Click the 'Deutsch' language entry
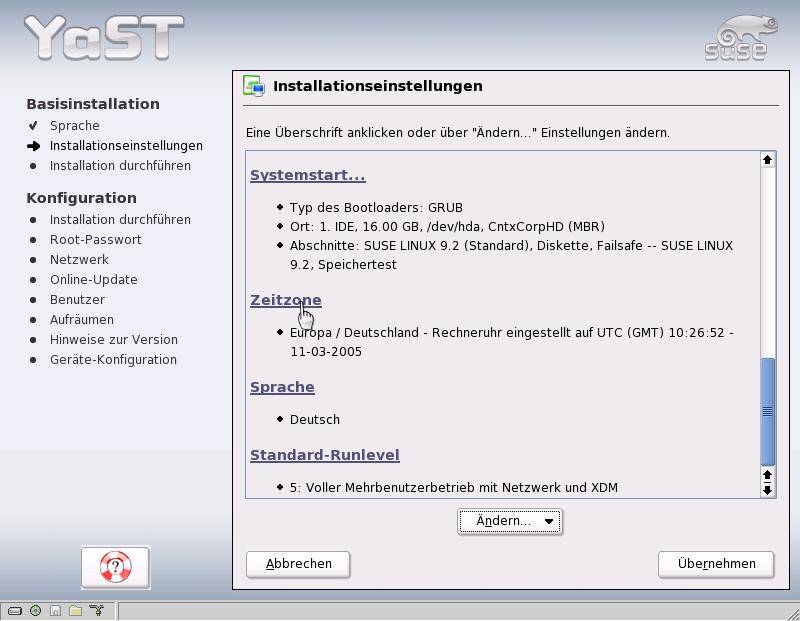Viewport: 800px width, 621px height. pos(315,419)
